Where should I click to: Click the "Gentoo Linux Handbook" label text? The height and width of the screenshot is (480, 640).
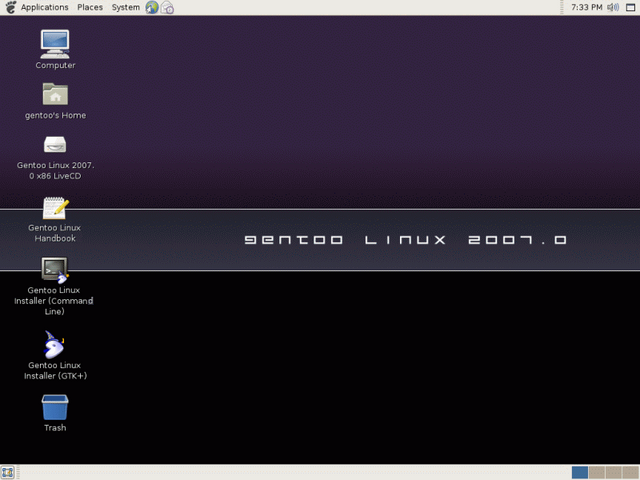(55, 233)
